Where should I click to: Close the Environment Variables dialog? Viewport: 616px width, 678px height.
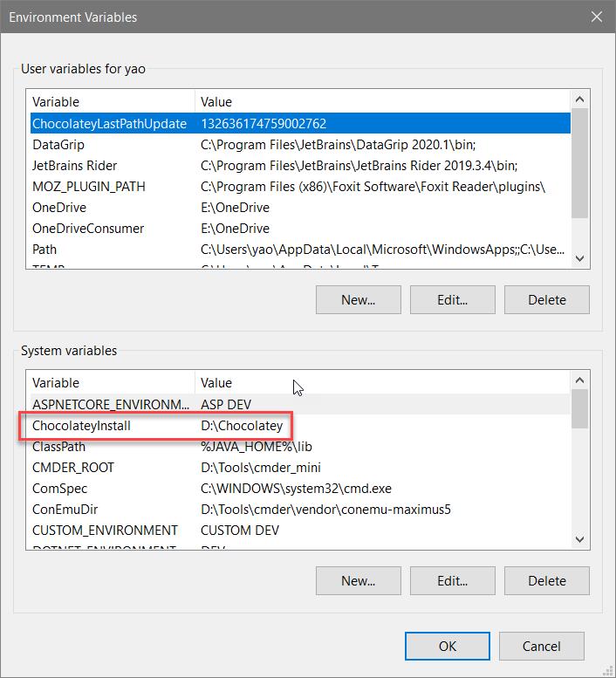596,17
